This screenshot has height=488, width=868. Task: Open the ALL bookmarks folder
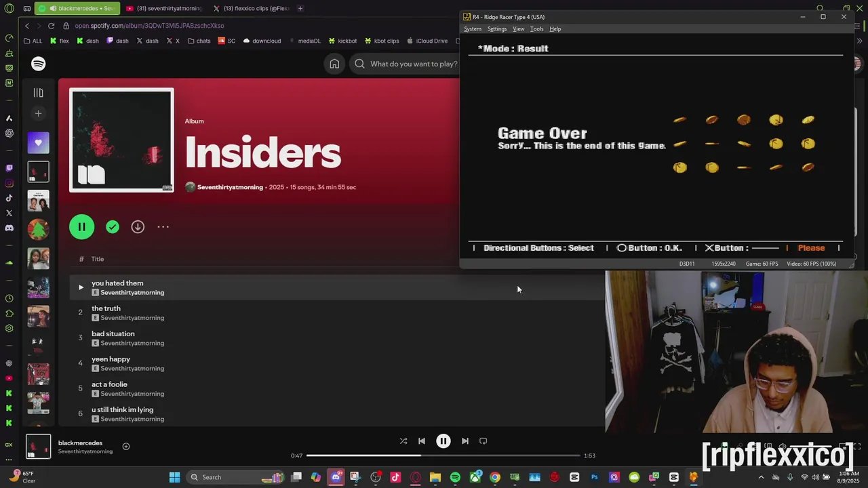click(33, 41)
